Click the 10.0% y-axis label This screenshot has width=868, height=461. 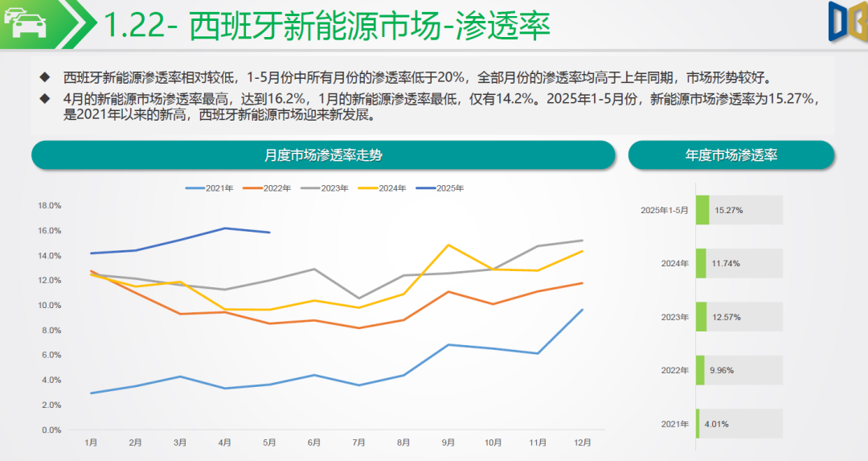(x=49, y=305)
